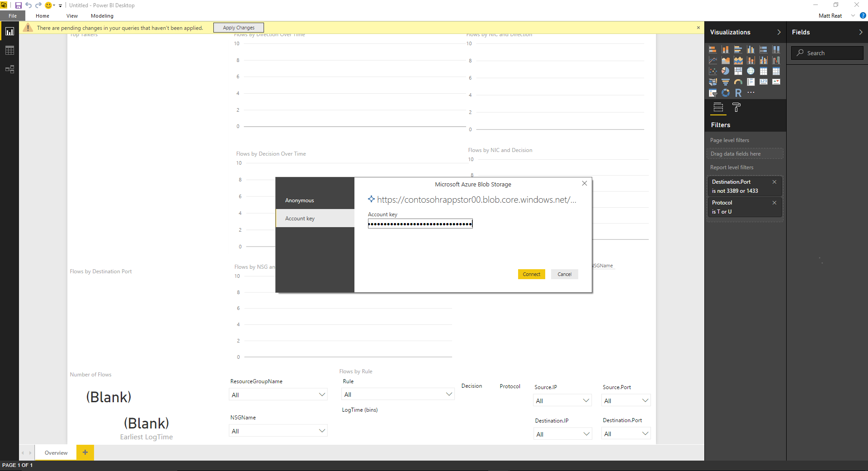Select the line chart visualization

[713, 60]
